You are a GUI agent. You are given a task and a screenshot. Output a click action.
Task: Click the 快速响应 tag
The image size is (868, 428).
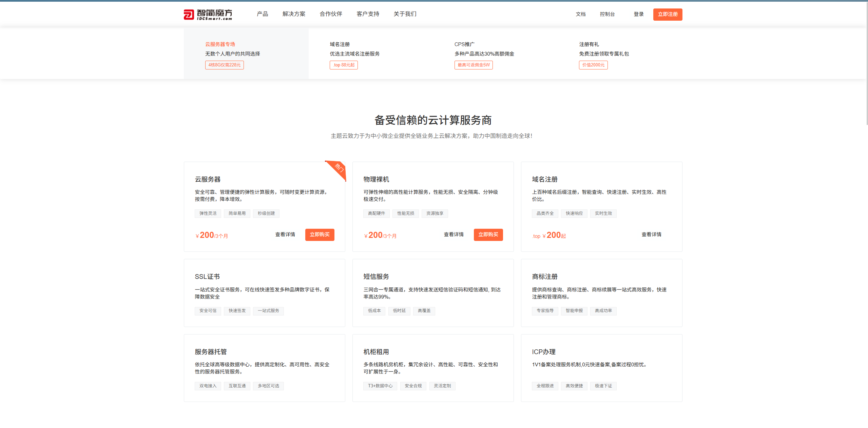(x=574, y=213)
